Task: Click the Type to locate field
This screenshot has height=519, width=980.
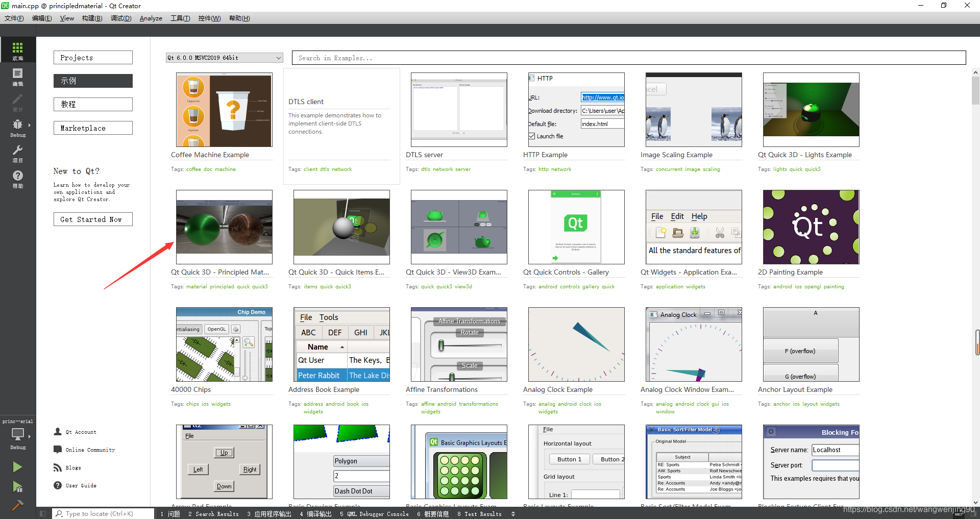Action: tap(103, 514)
